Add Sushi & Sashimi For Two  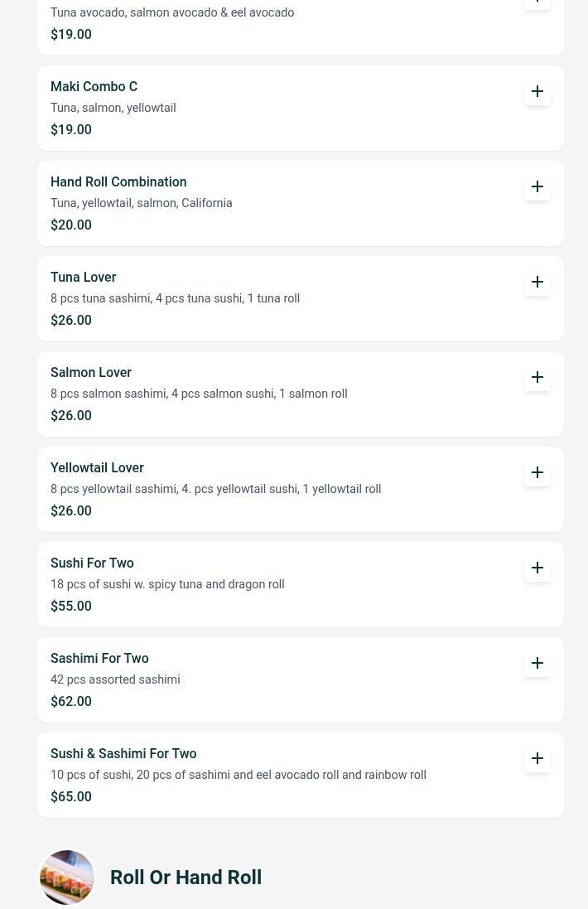537,758
